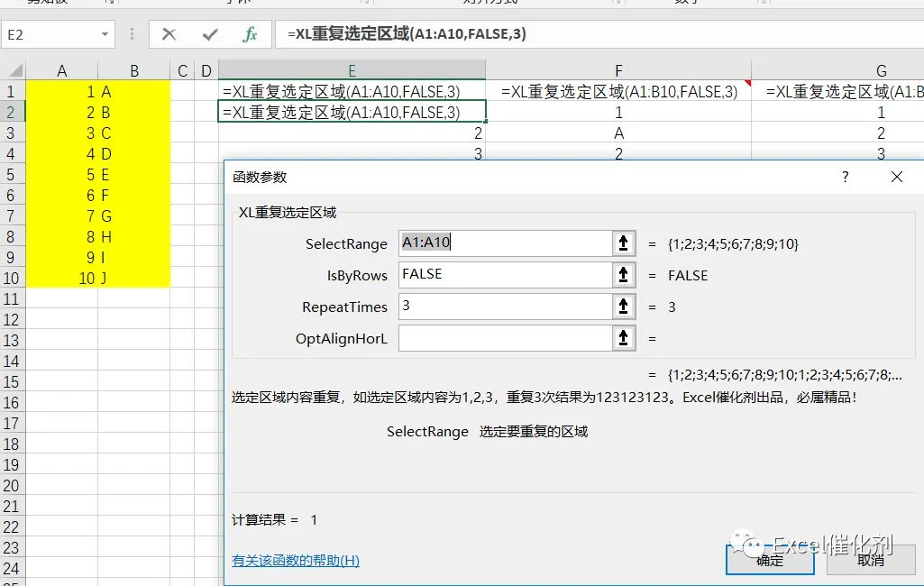Click the RepeatTimes range-picker arrow button
This screenshot has height=586, width=924.
pyautogui.click(x=624, y=307)
